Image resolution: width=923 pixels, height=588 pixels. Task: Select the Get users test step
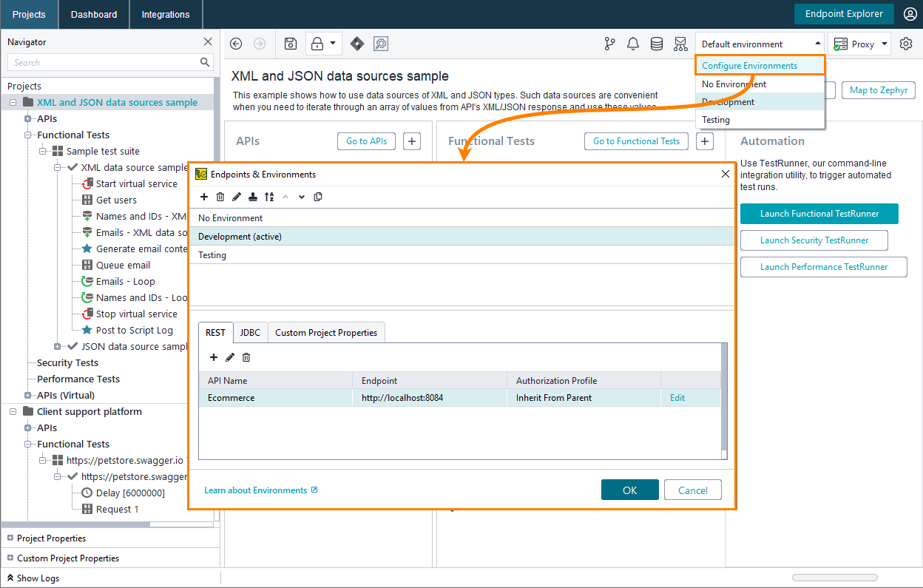(x=116, y=200)
